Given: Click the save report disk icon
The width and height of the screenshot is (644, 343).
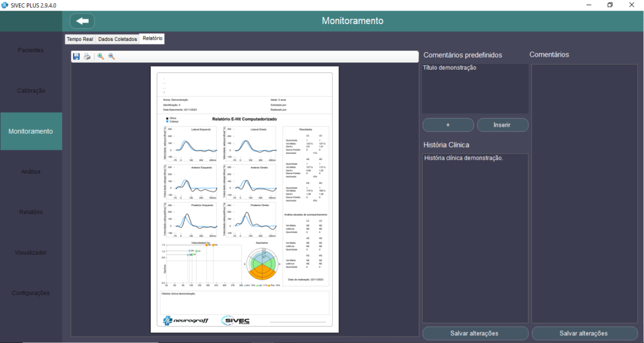Looking at the screenshot, I should tap(76, 57).
